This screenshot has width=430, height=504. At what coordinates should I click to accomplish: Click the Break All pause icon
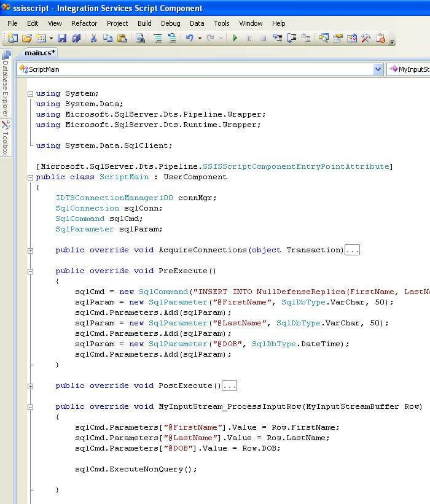(x=249, y=38)
